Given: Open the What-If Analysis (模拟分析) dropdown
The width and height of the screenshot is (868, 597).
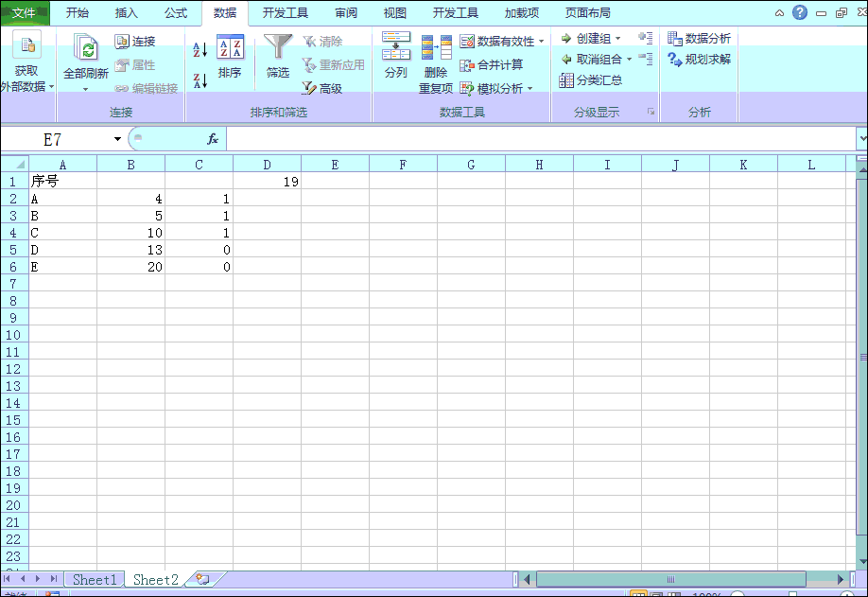Looking at the screenshot, I should tap(497, 89).
